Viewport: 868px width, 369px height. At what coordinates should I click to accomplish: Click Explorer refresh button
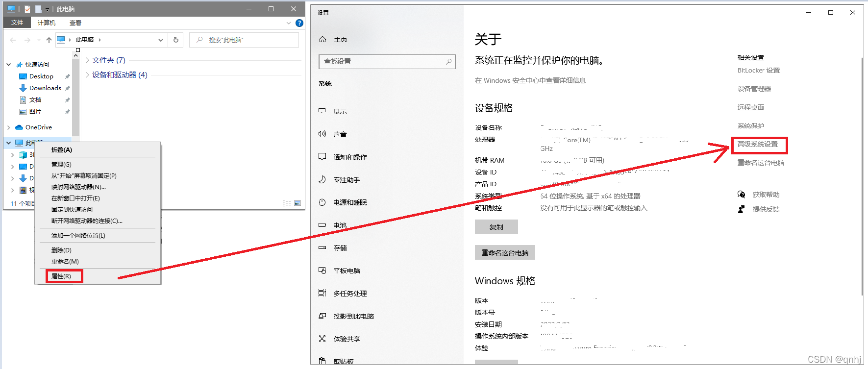(176, 40)
